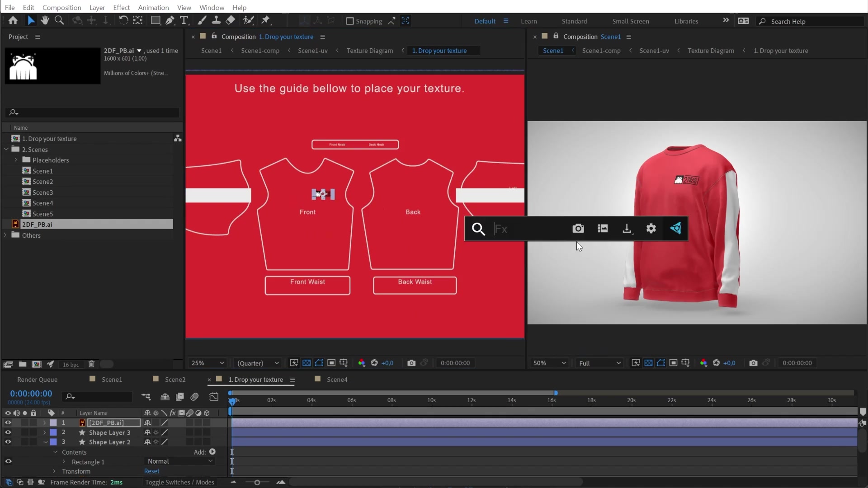This screenshot has width=868, height=488.
Task: Switch to Small Screen workspace
Action: click(630, 21)
